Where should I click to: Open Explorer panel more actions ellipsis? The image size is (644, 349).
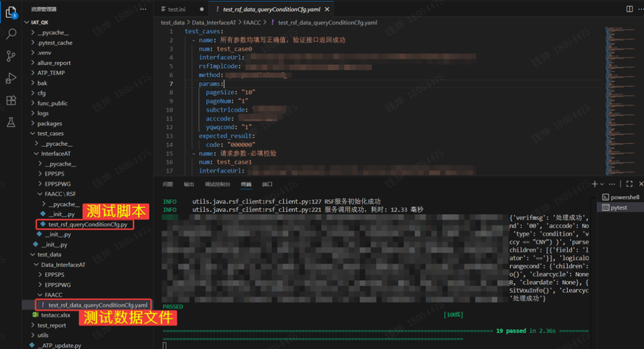(143, 9)
